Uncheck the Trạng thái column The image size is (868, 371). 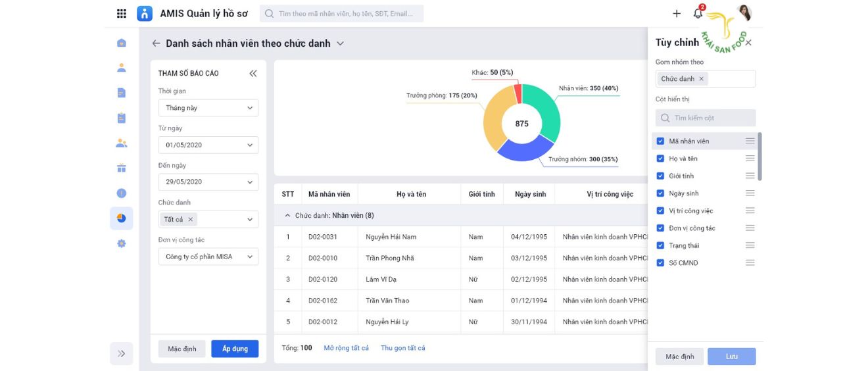pos(660,245)
